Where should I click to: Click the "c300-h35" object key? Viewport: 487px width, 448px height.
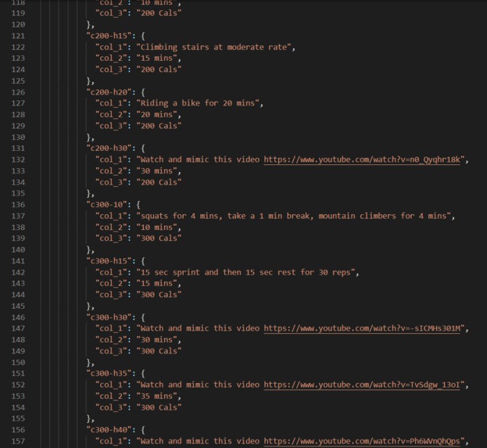109,374
